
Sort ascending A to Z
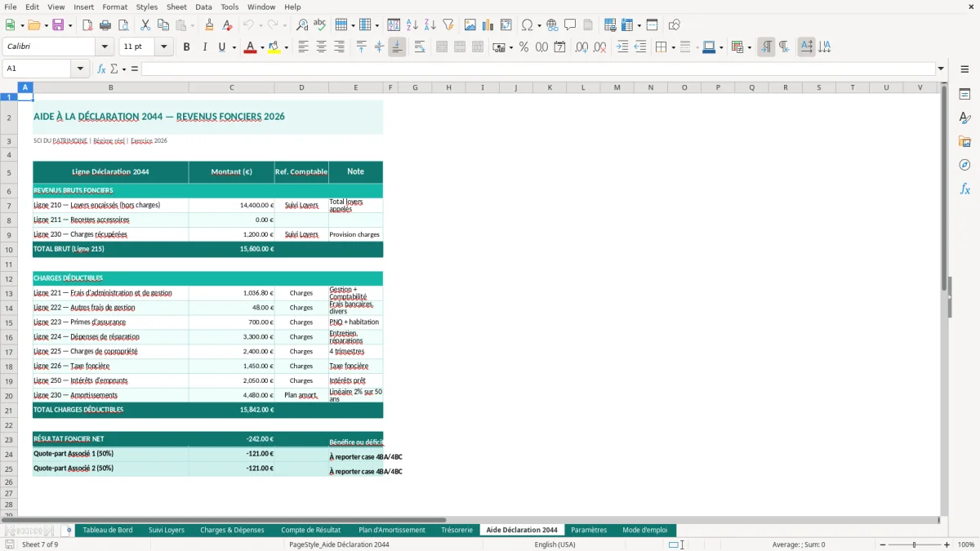point(412,25)
